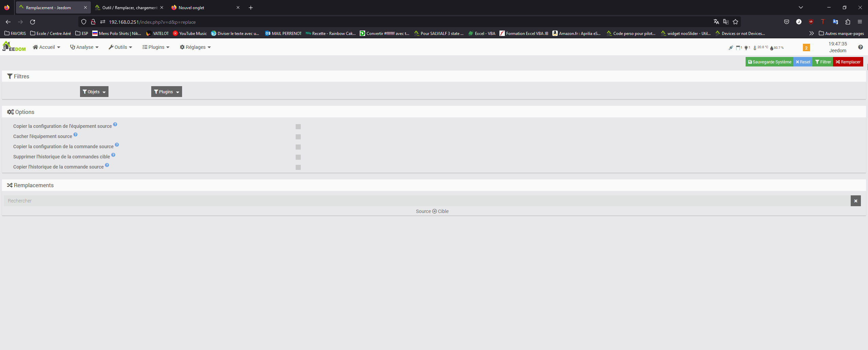This screenshot has width=868, height=350.
Task: Click the Rechercher search field
Action: coord(427,201)
